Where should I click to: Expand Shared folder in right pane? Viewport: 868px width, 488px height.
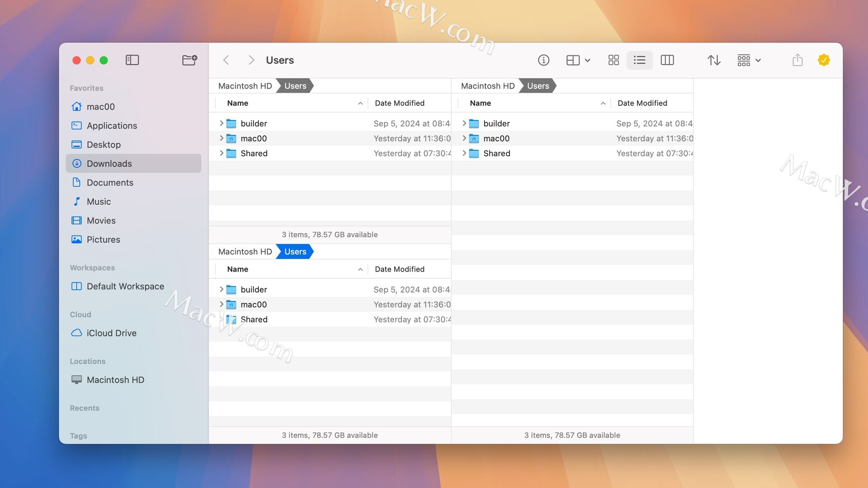coord(464,153)
